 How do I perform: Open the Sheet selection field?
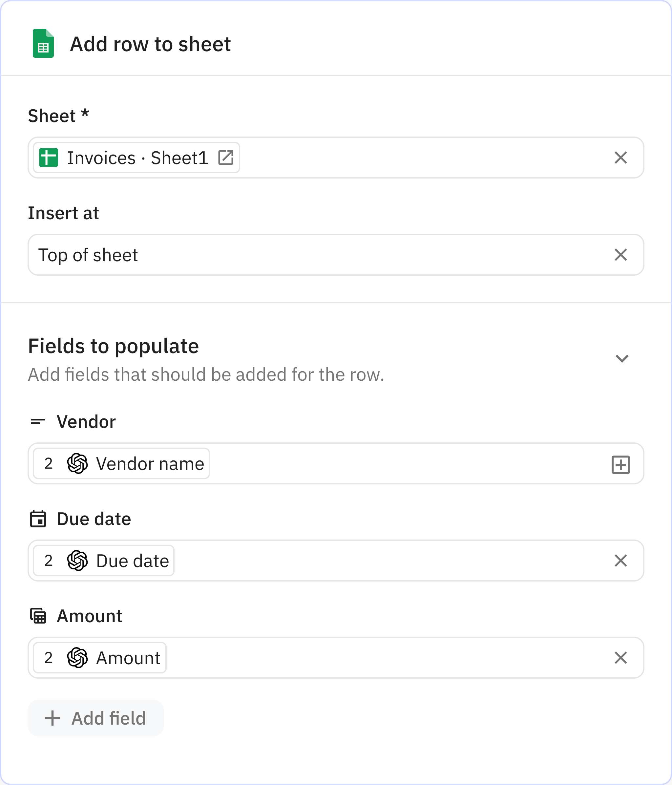(x=417, y=158)
